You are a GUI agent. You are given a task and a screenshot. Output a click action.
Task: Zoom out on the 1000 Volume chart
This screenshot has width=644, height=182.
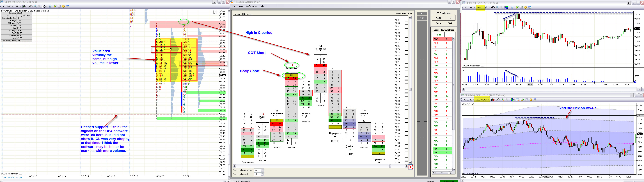(507, 100)
